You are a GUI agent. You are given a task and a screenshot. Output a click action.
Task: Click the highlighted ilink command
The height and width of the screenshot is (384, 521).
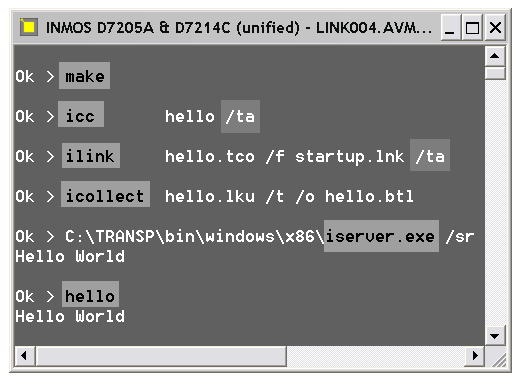tap(91, 156)
